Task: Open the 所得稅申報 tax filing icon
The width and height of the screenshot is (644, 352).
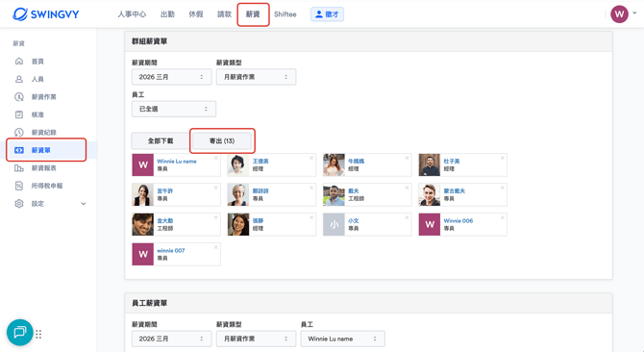Action: 19,186
